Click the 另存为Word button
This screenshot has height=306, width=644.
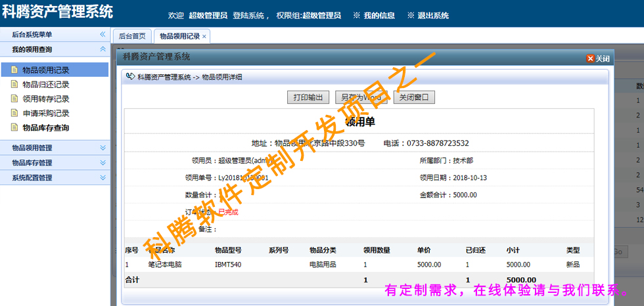(361, 97)
